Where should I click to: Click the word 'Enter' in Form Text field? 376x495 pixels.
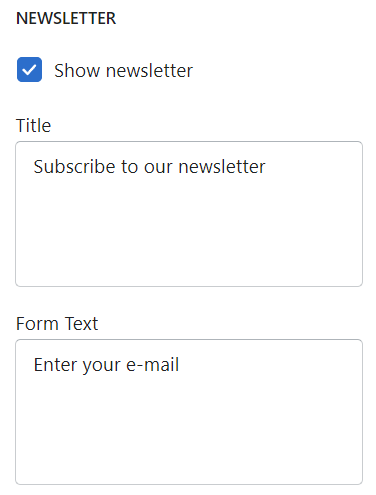[55, 365]
